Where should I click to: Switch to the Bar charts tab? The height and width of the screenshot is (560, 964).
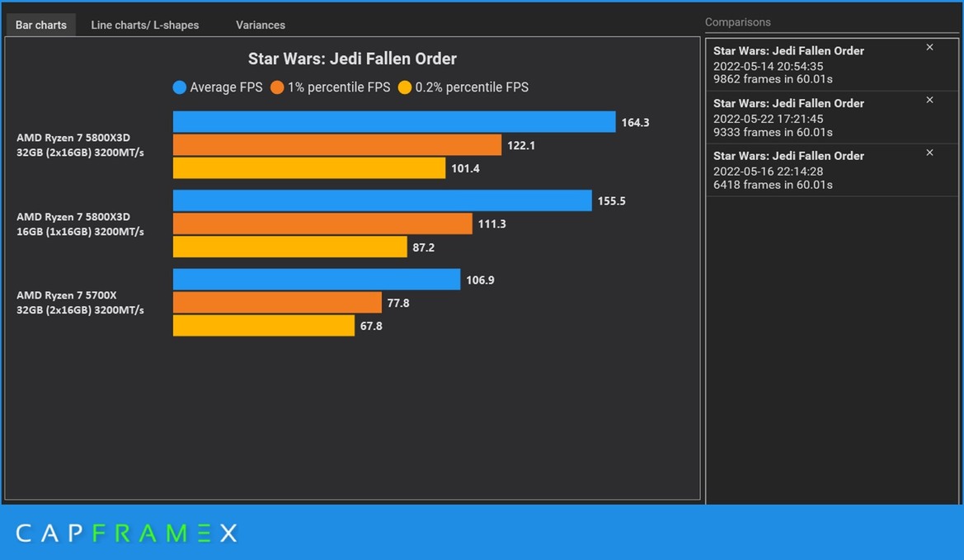40,26
